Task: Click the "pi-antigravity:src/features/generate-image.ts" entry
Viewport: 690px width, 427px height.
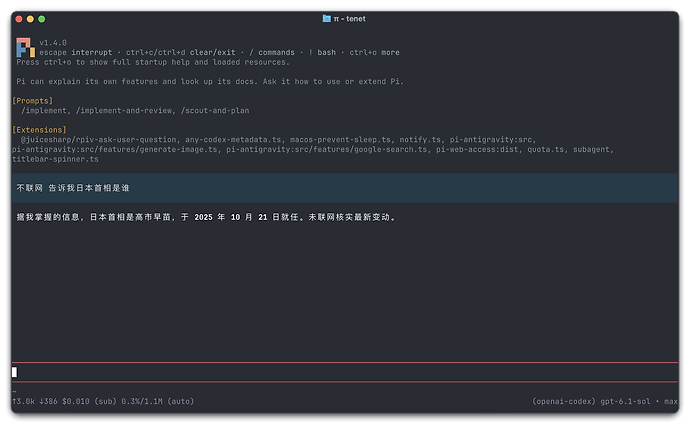Action: point(114,149)
